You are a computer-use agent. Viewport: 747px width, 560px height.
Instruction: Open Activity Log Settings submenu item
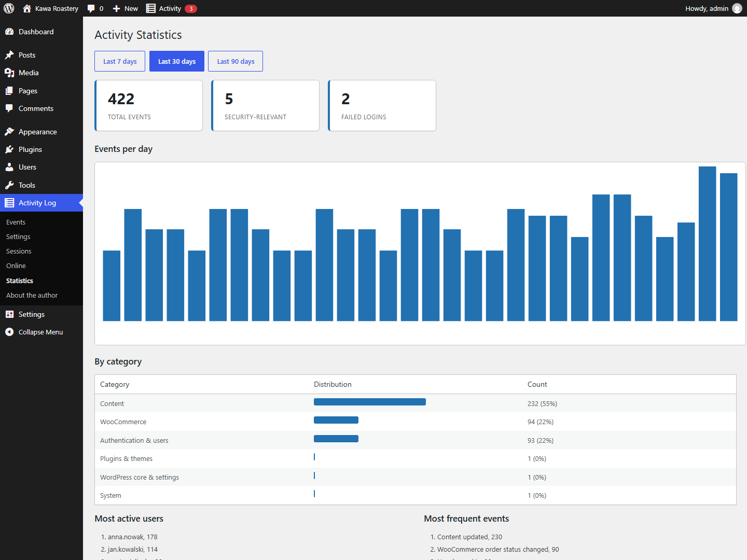(18, 236)
